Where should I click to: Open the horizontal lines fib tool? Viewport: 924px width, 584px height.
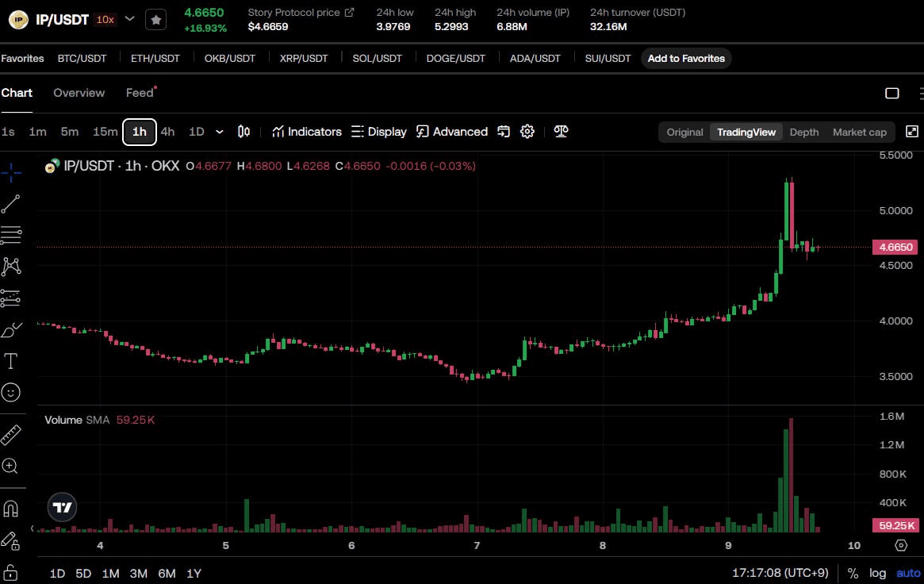point(11,235)
